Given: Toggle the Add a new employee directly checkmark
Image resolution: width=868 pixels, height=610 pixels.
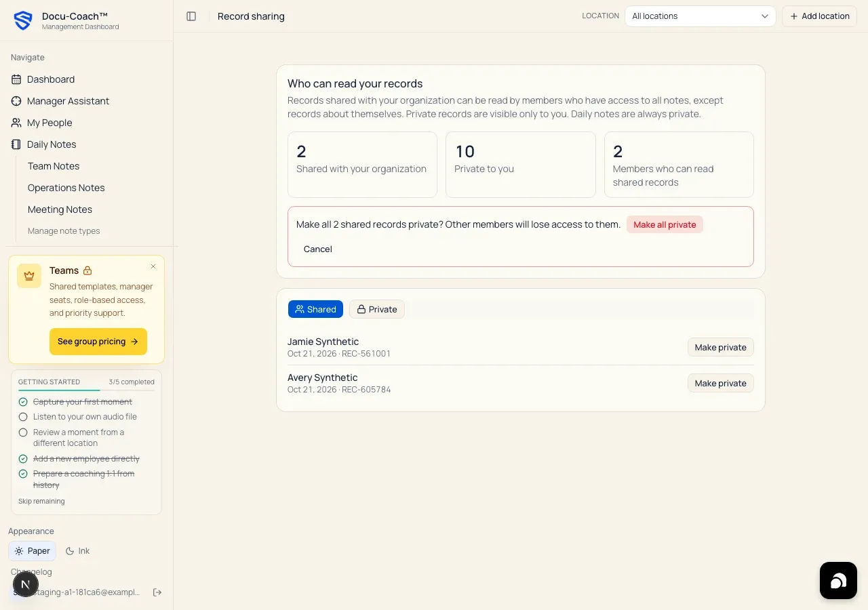Looking at the screenshot, I should tap(23, 459).
